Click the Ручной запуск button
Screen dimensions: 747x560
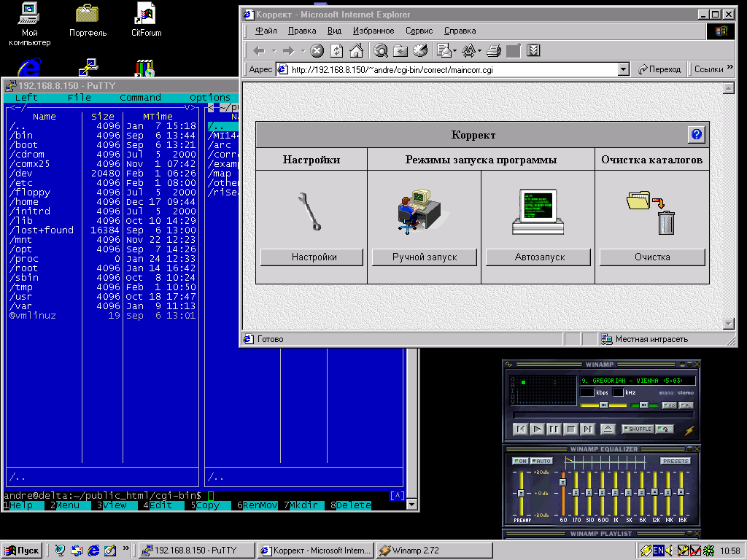(425, 257)
